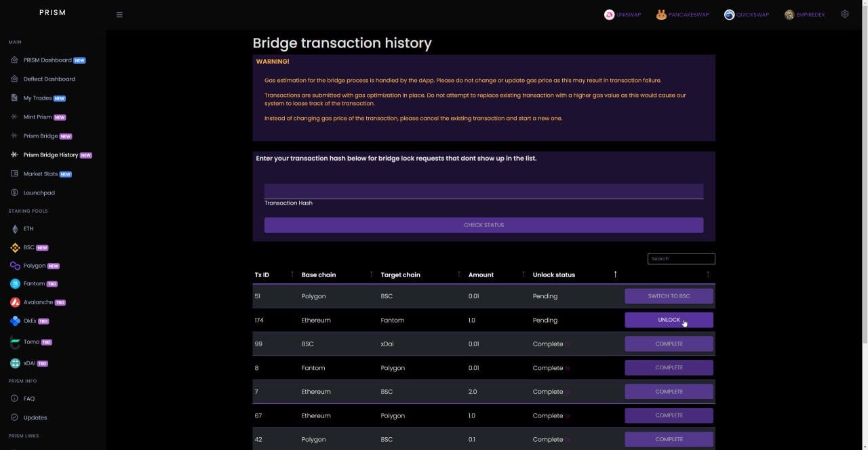Click Fantom target chain in row 174
This screenshot has height=450, width=868.
[393, 320]
